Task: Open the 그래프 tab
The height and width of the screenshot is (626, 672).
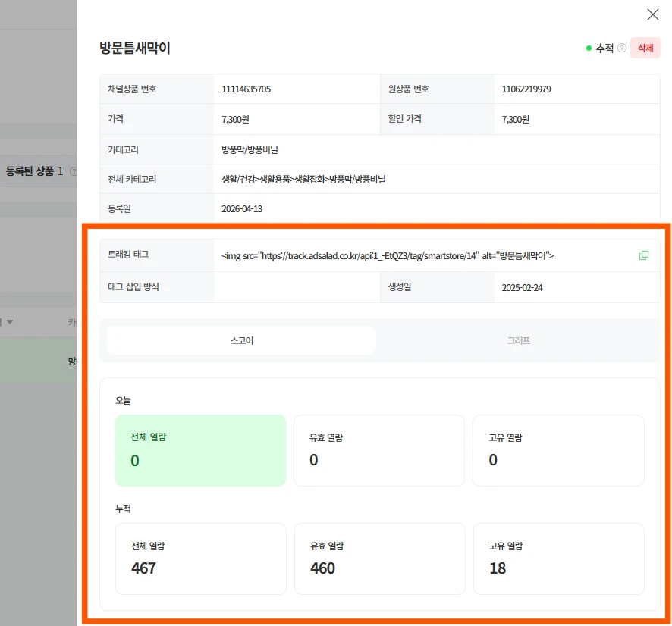Action: point(518,340)
